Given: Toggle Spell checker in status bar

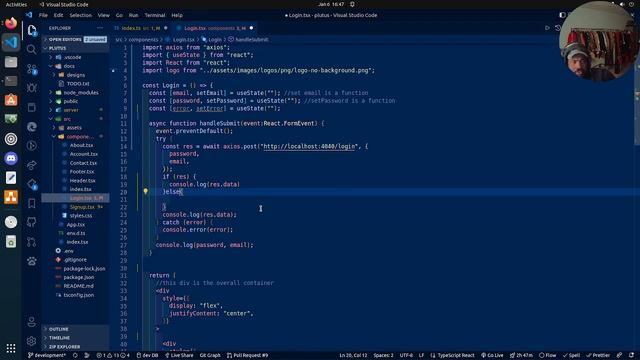Looking at the screenshot, I should 571,356.
